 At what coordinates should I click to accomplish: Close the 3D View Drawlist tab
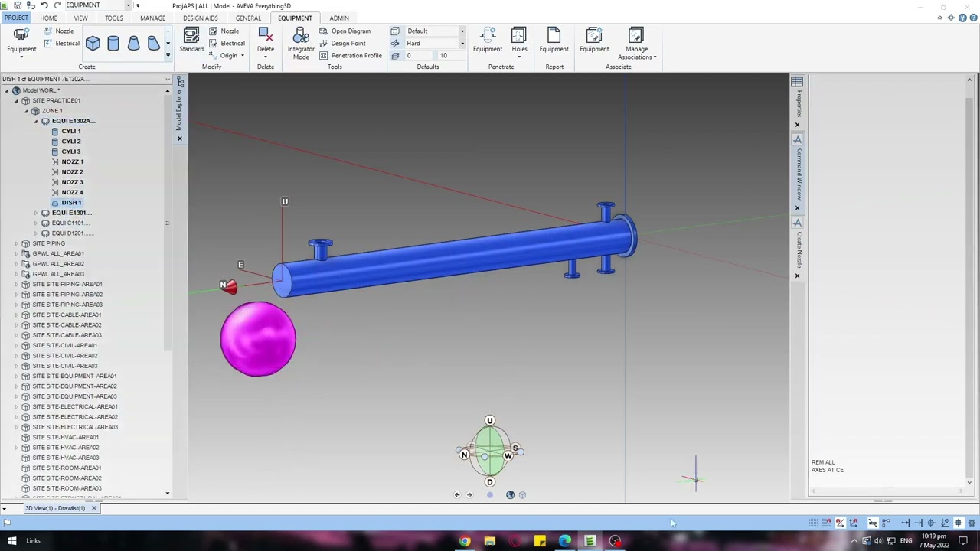(x=94, y=508)
